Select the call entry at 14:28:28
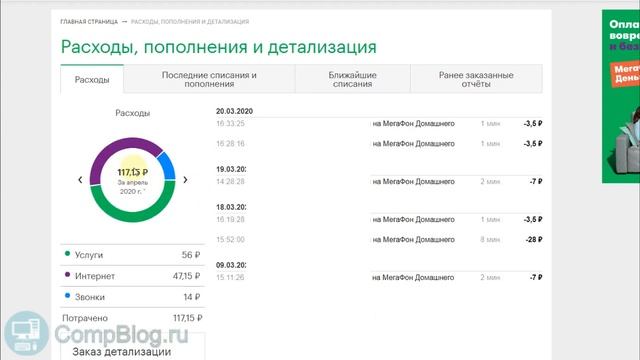 (x=379, y=181)
